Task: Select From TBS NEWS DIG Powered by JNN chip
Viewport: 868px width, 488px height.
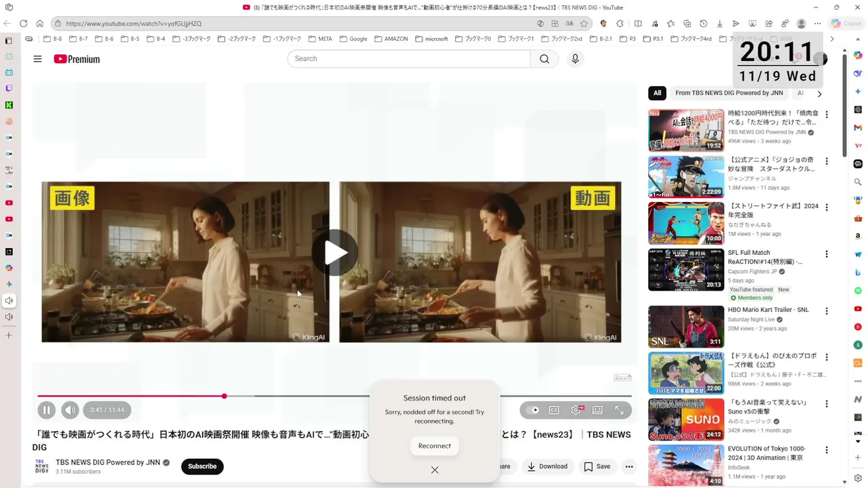Action: click(x=729, y=93)
